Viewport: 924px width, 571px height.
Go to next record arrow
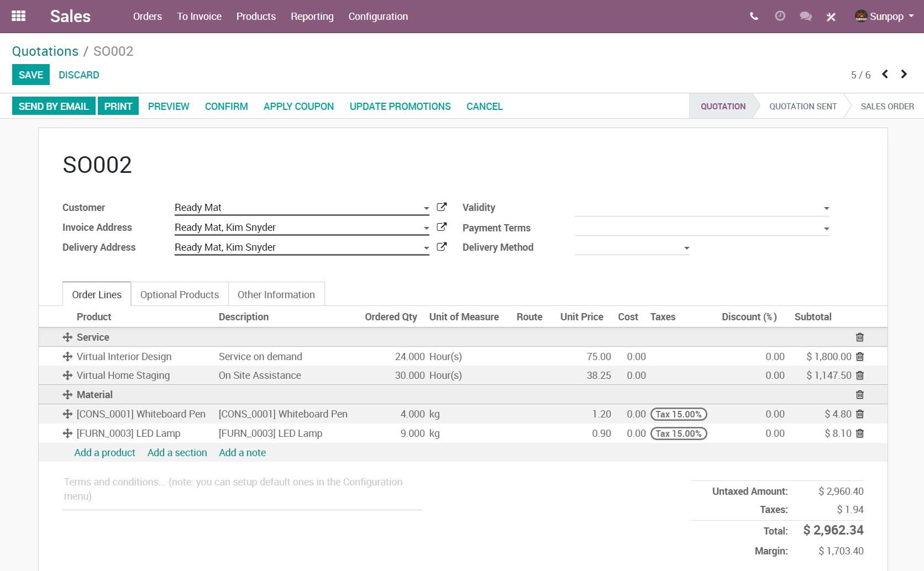tap(904, 74)
